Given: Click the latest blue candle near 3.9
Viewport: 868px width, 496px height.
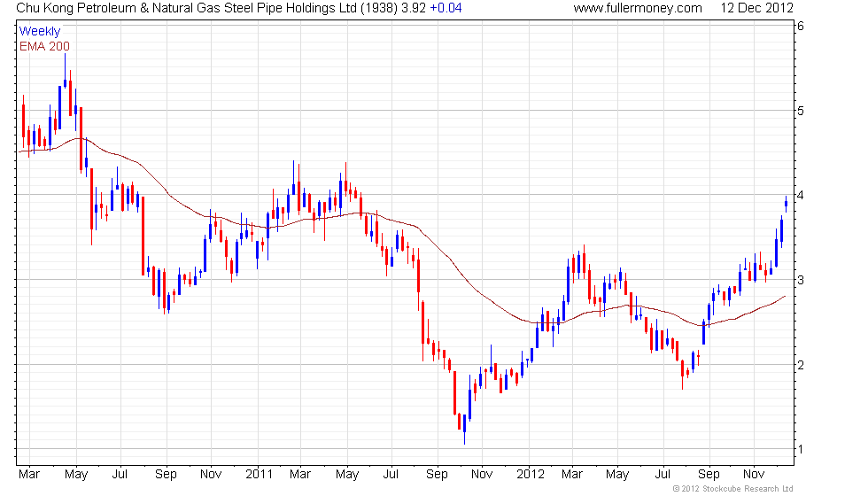Looking at the screenshot, I should 786,204.
